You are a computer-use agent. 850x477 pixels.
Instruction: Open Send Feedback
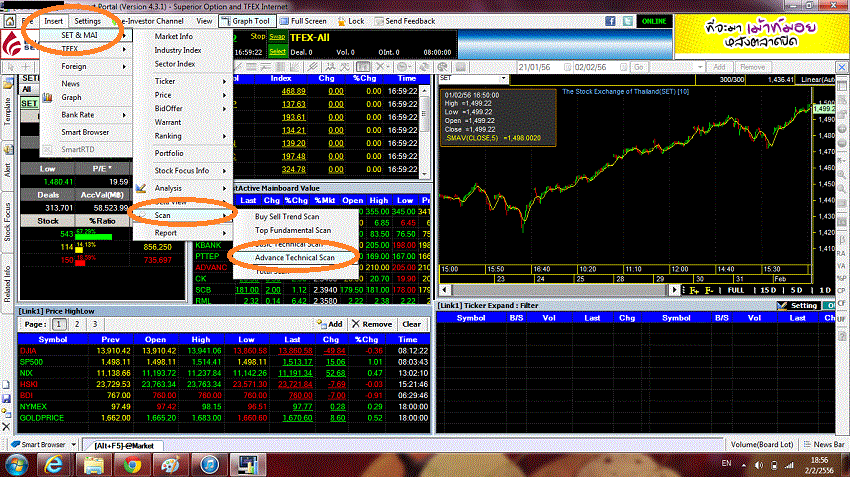pyautogui.click(x=405, y=21)
